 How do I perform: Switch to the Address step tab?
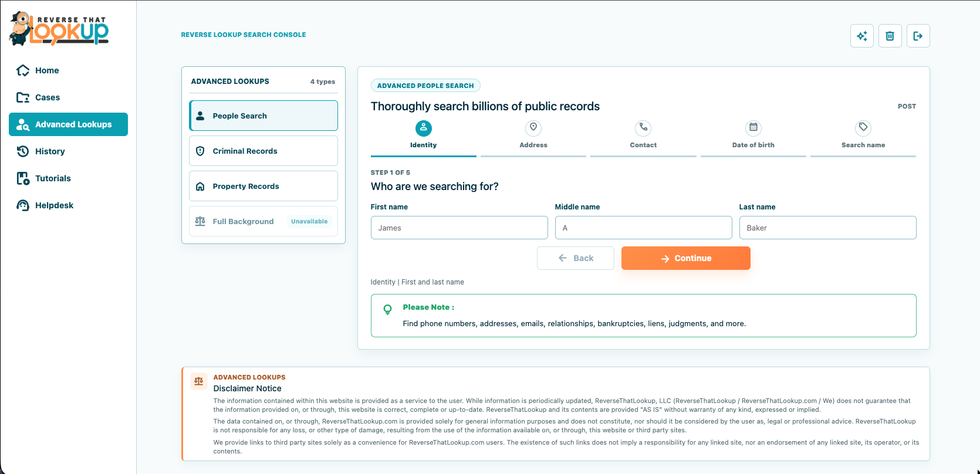pyautogui.click(x=533, y=137)
